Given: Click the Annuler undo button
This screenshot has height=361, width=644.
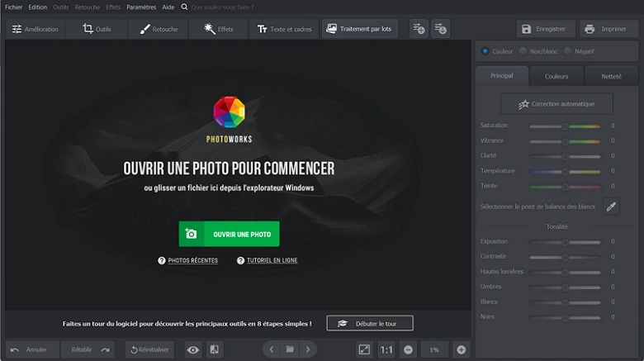Looking at the screenshot, I should [x=32, y=349].
